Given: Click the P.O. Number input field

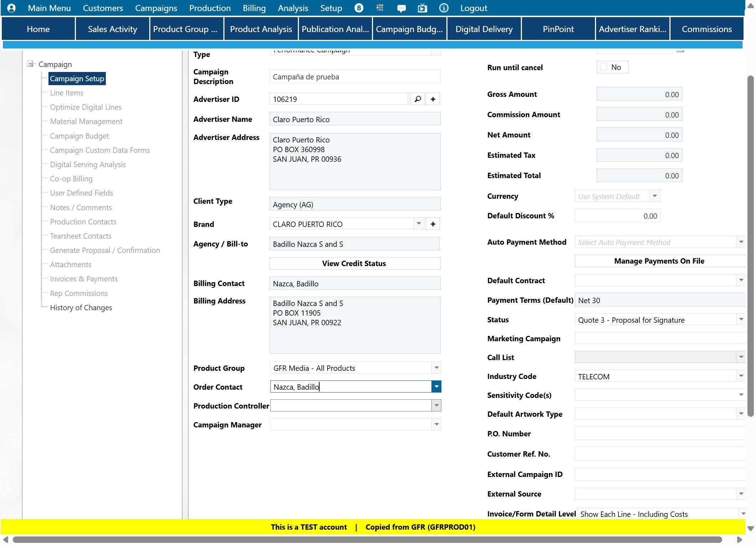Looking at the screenshot, I should [x=659, y=434].
